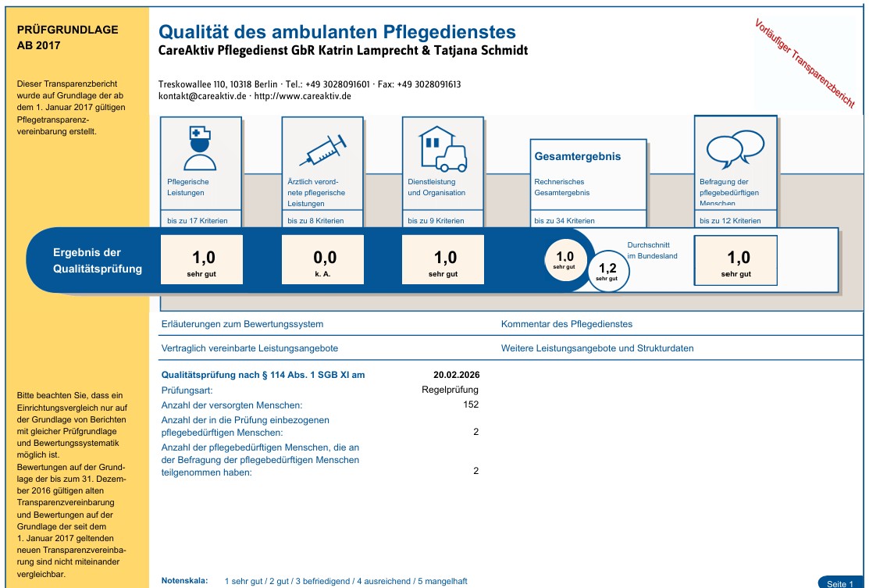Open Weitere Leistungsangebote und Strukturdaten
Viewport: 869px width, 588px height.
point(597,348)
